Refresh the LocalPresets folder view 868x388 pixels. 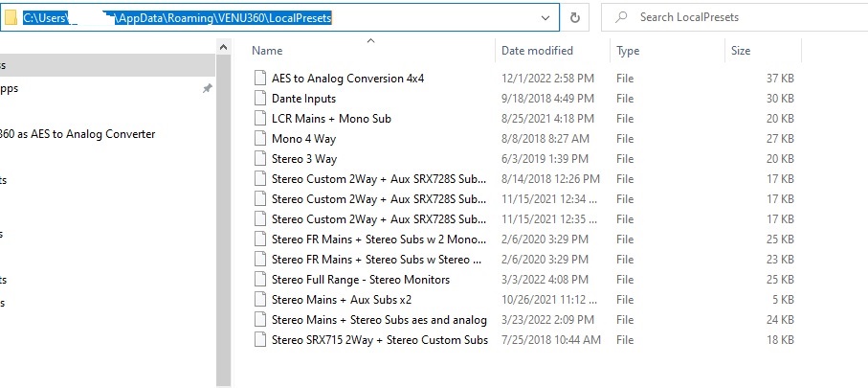tap(575, 18)
